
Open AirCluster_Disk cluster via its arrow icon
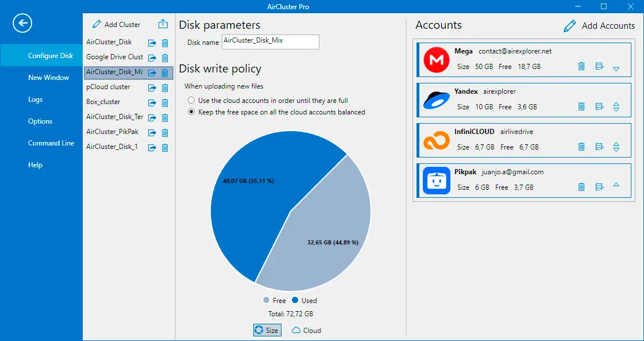pos(152,43)
